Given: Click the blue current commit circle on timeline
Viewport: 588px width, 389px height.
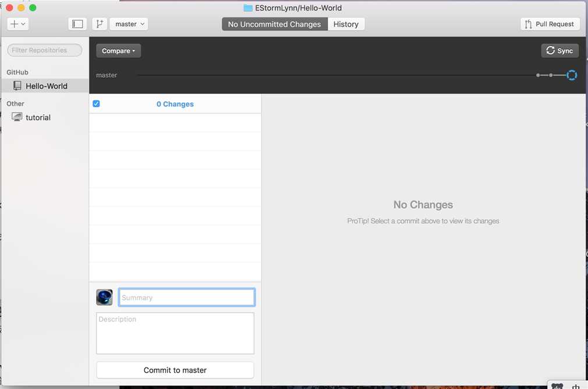Looking at the screenshot, I should pyautogui.click(x=572, y=75).
